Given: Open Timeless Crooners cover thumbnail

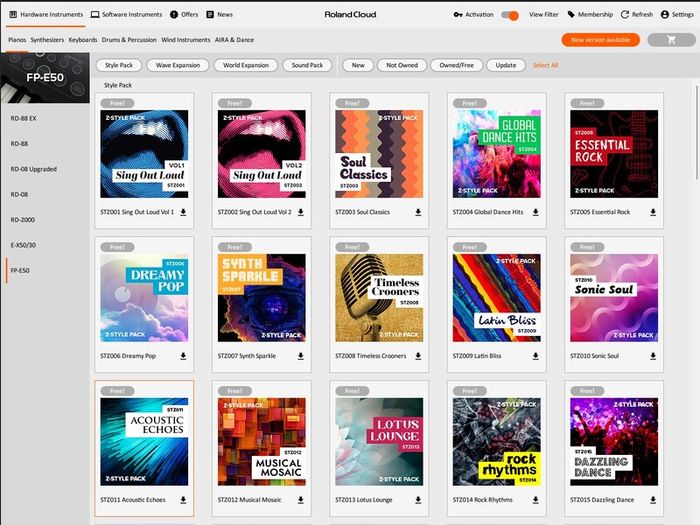Looking at the screenshot, I should [379, 298].
